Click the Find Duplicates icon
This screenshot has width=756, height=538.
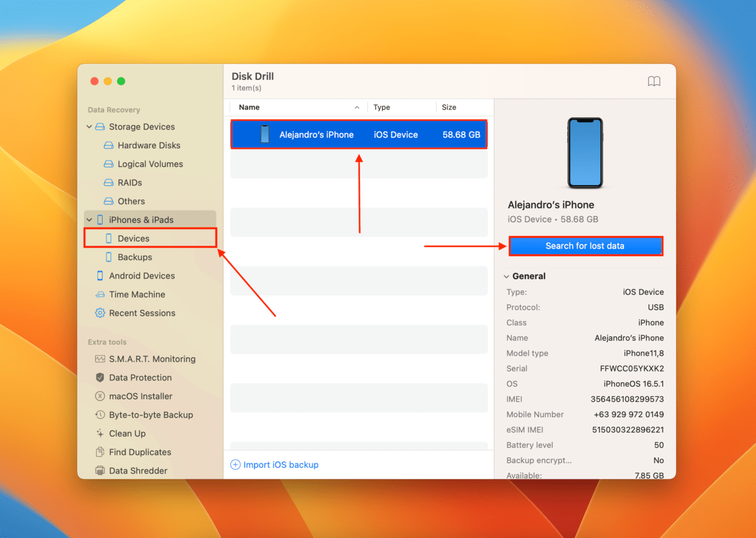pos(100,452)
